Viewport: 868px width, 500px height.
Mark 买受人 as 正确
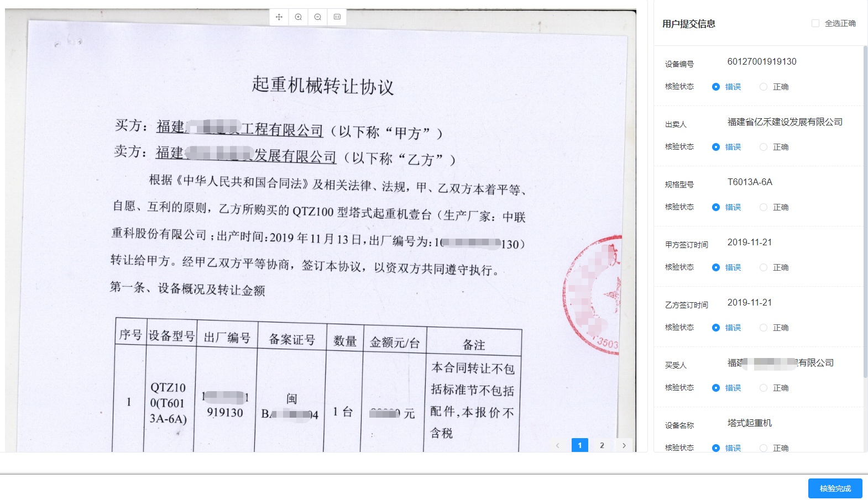764,388
